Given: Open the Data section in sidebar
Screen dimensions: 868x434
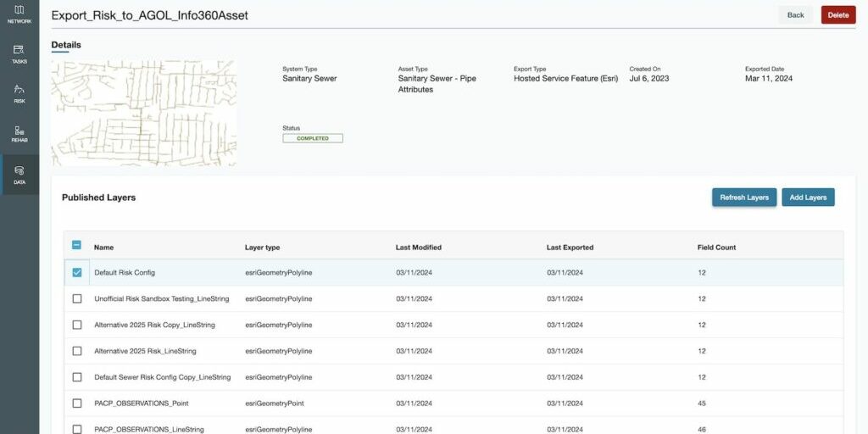Looking at the screenshot, I should coord(19,175).
